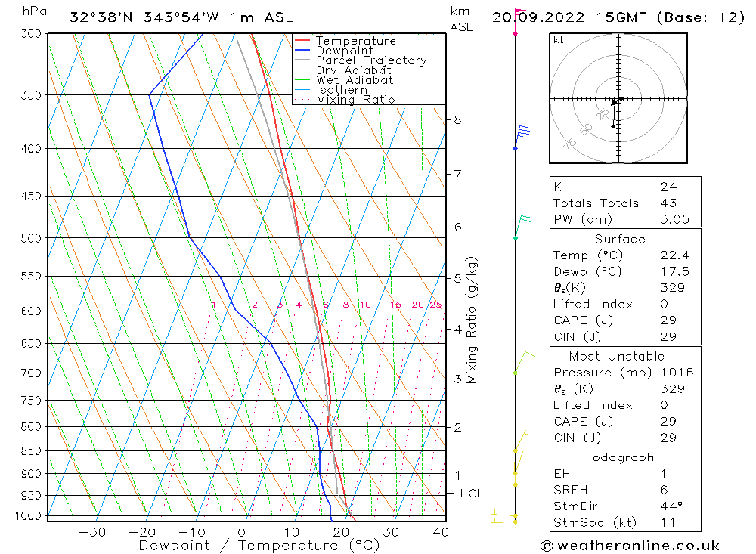Image resolution: width=756 pixels, height=554 pixels.
Task: Click the Hodograph section heading
Action: pos(618,457)
